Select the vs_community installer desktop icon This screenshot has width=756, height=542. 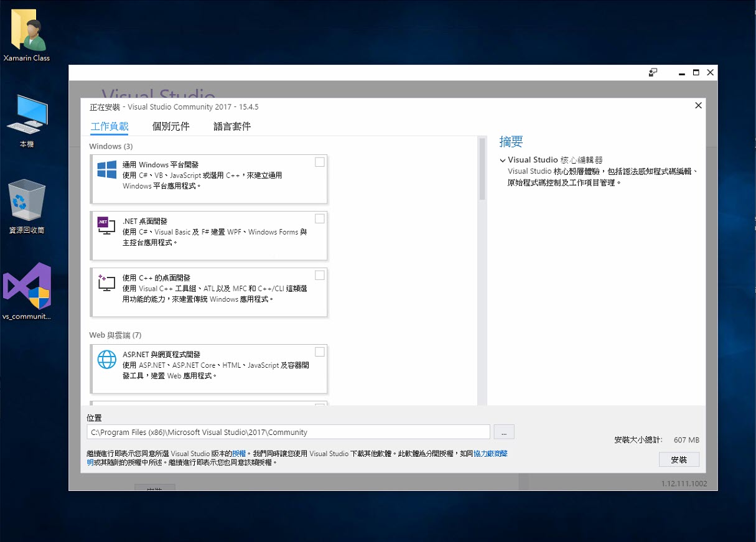(x=27, y=291)
